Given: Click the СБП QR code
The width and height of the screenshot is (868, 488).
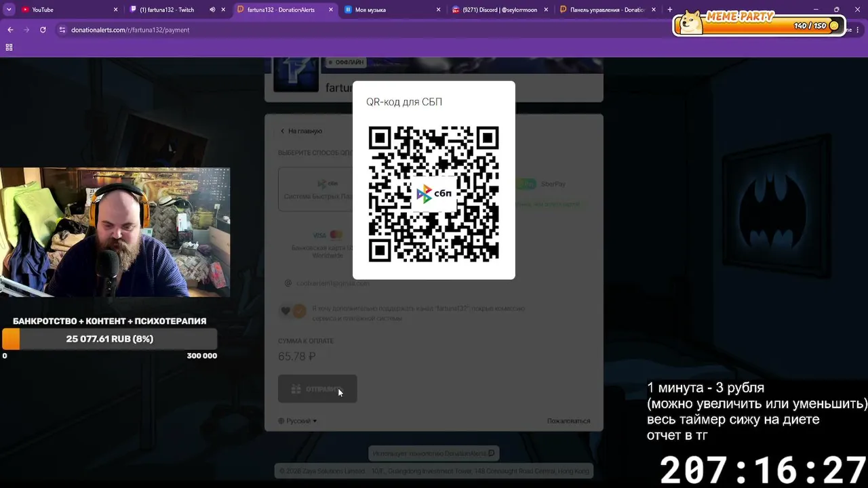Looking at the screenshot, I should click(434, 194).
